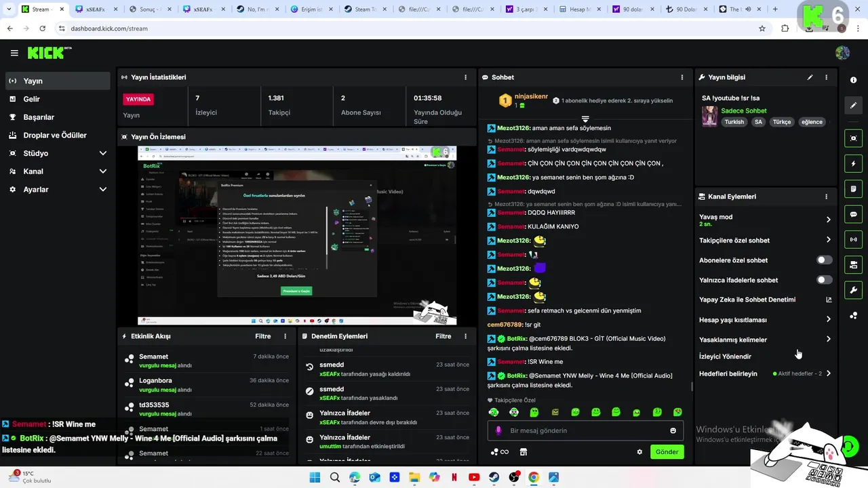Toggle the lightning activity feed sidebar icon
Image resolution: width=868 pixels, height=488 pixels.
point(853,163)
